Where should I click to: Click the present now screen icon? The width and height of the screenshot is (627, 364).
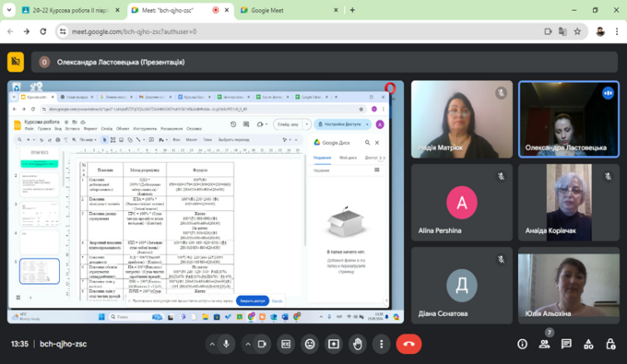point(334,344)
